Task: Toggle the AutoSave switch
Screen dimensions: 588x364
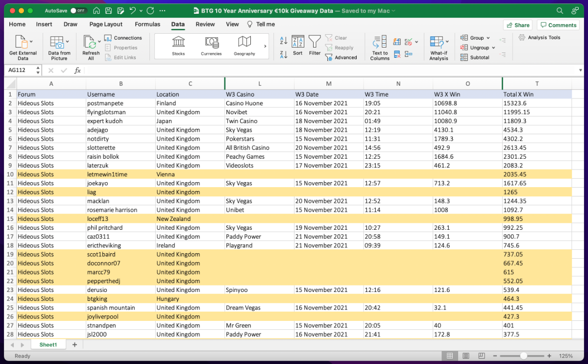Action: click(78, 10)
